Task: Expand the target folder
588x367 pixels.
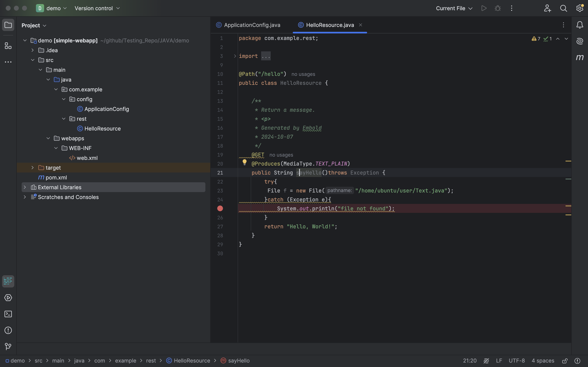Action: click(x=32, y=168)
